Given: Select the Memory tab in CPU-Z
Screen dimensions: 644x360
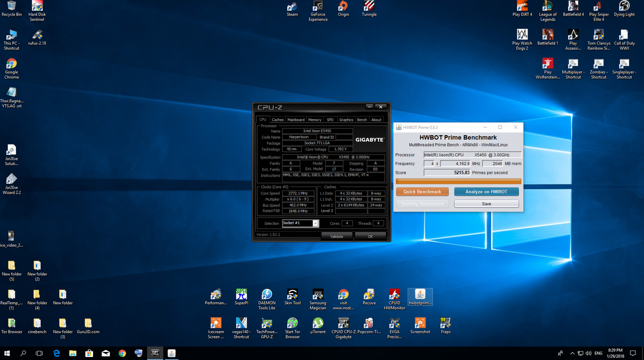Looking at the screenshot, I should [x=315, y=120].
